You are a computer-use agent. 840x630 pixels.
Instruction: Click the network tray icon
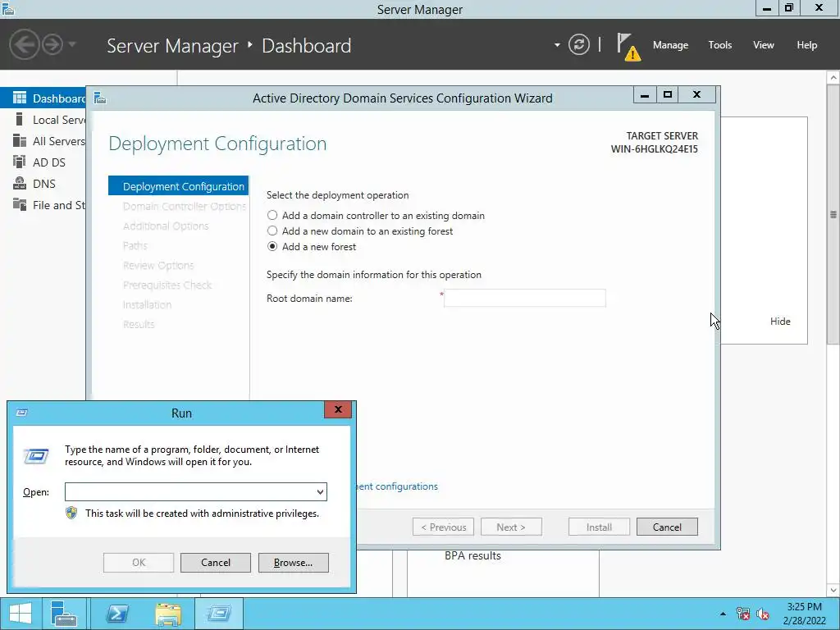coord(742,614)
